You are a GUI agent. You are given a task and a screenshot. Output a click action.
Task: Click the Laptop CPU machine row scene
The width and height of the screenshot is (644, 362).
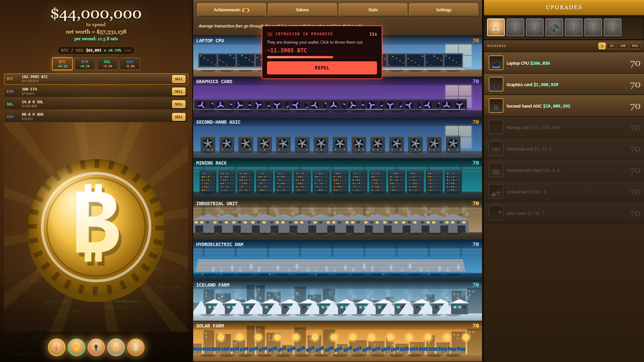(337, 56)
